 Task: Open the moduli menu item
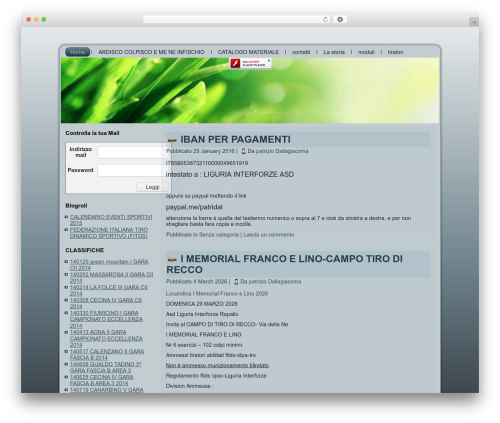click(366, 52)
